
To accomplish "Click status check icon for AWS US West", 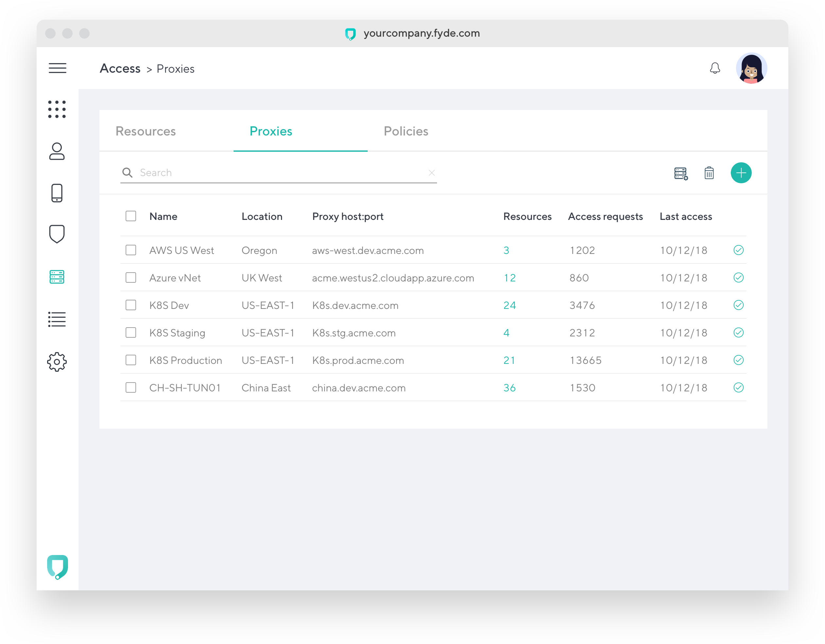I will [x=739, y=250].
